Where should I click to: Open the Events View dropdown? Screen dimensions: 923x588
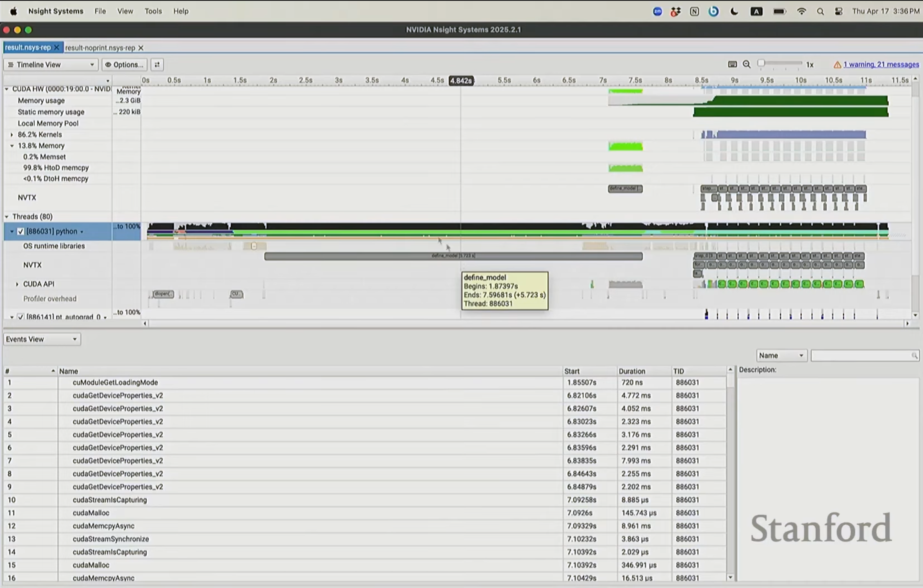point(41,339)
